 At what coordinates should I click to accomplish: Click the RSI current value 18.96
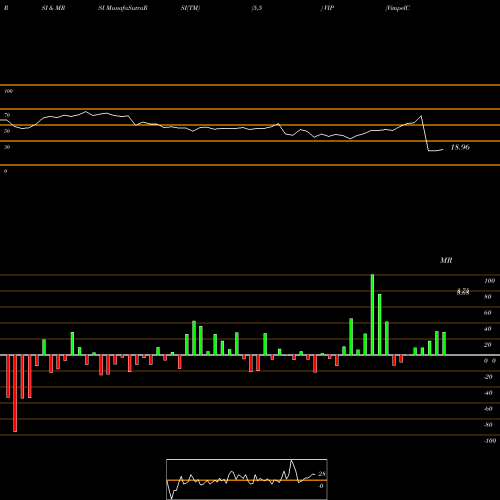coord(460,147)
